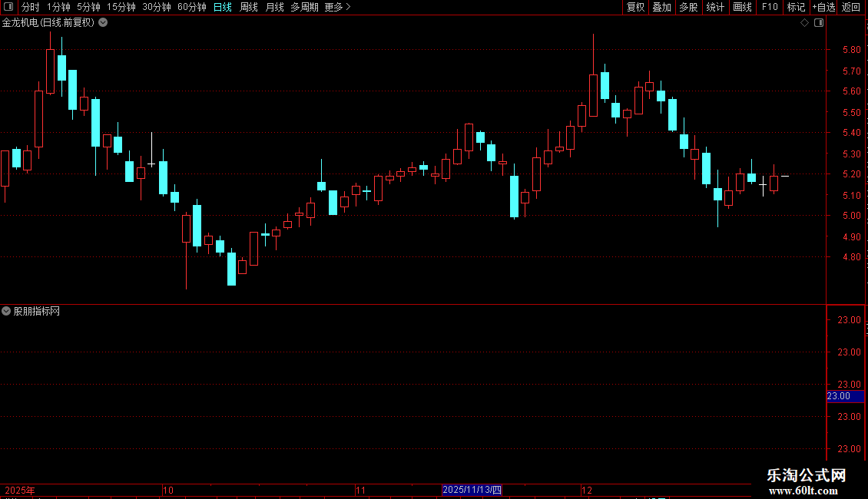Click the 5.80 price axis label
The width and height of the screenshot is (868, 499).
[851, 50]
